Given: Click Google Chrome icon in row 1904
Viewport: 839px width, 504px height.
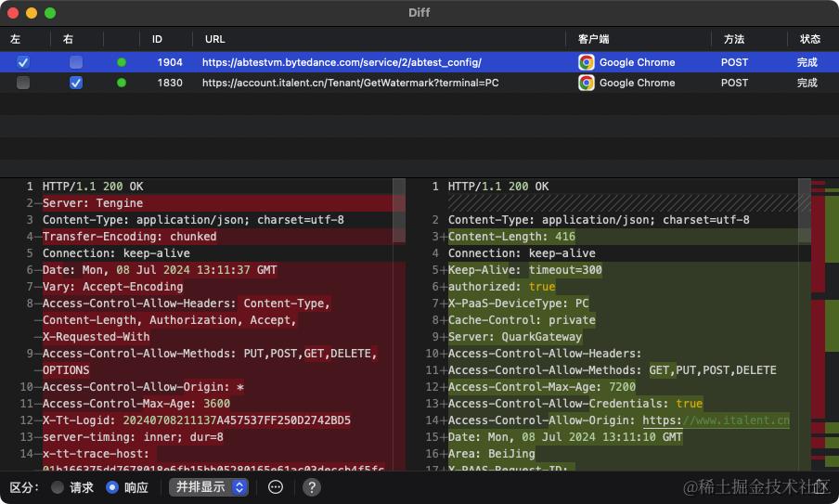Looking at the screenshot, I should pyautogui.click(x=587, y=62).
